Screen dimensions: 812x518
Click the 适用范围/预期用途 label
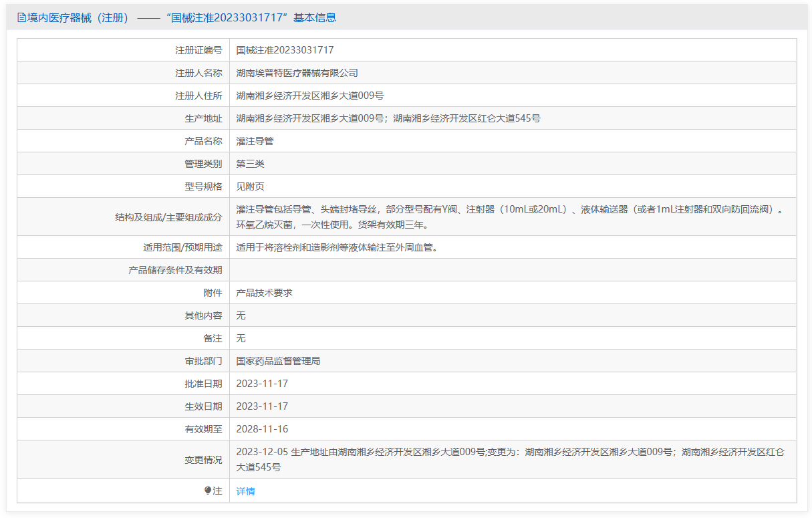(x=182, y=247)
